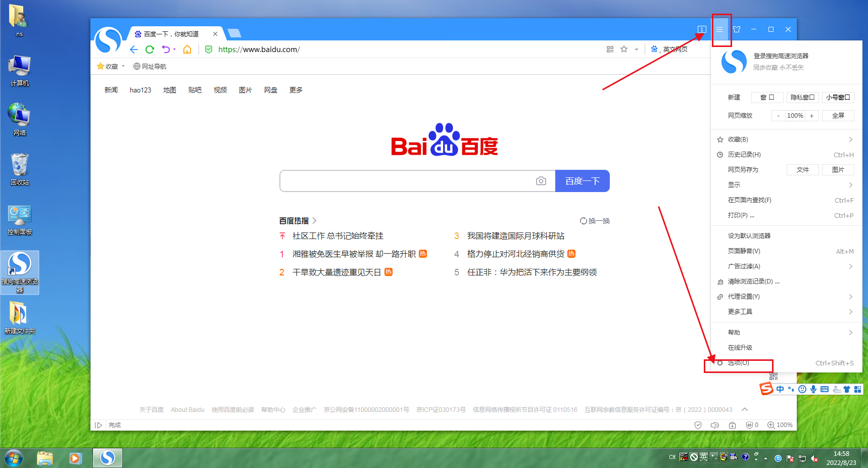
Task: Expand the 收藏 bookmarks bar dropdown
Action: click(123, 66)
